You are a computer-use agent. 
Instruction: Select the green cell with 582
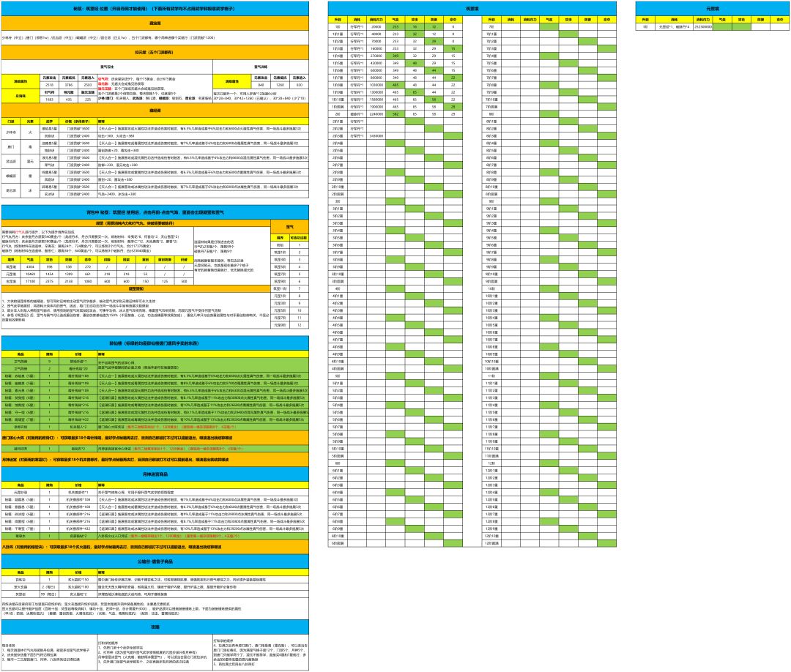(x=395, y=114)
